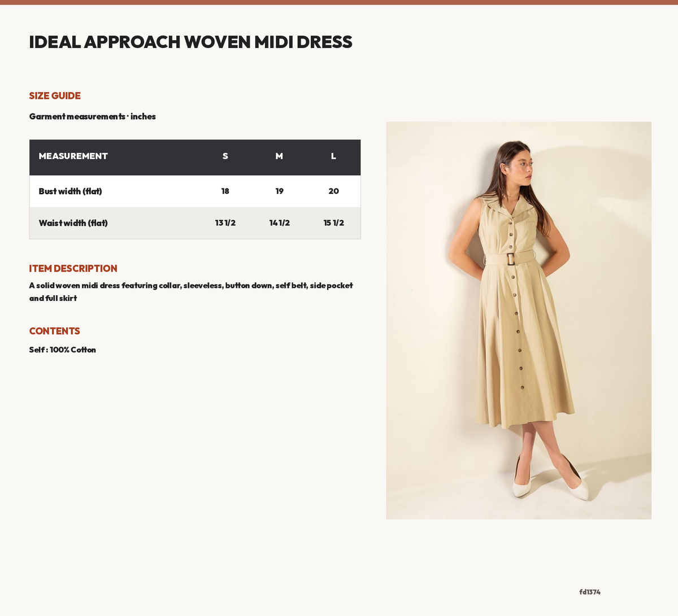Click bust width value 18
The width and height of the screenshot is (678, 616).
225,191
